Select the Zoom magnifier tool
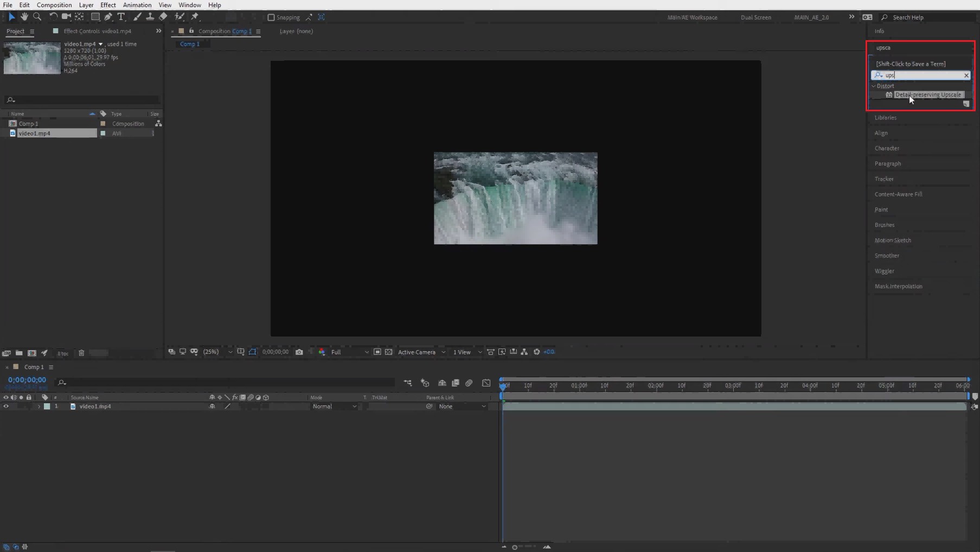This screenshot has height=552, width=980. 37,17
